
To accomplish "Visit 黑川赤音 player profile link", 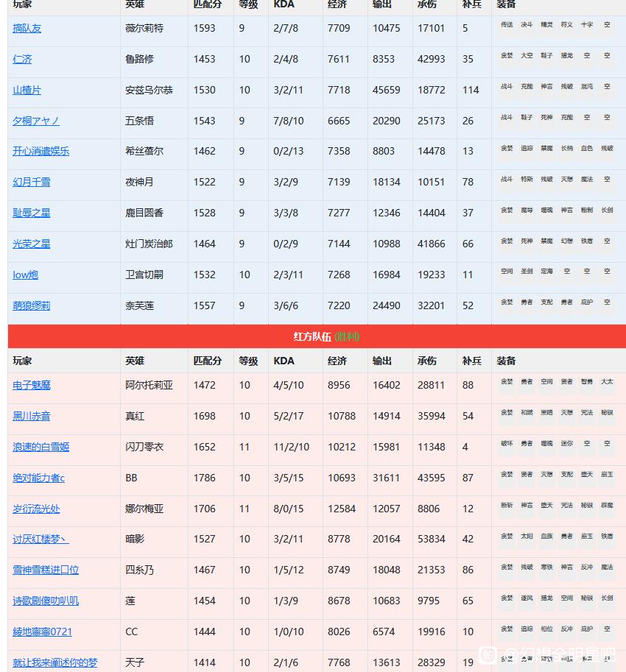I will point(31,416).
